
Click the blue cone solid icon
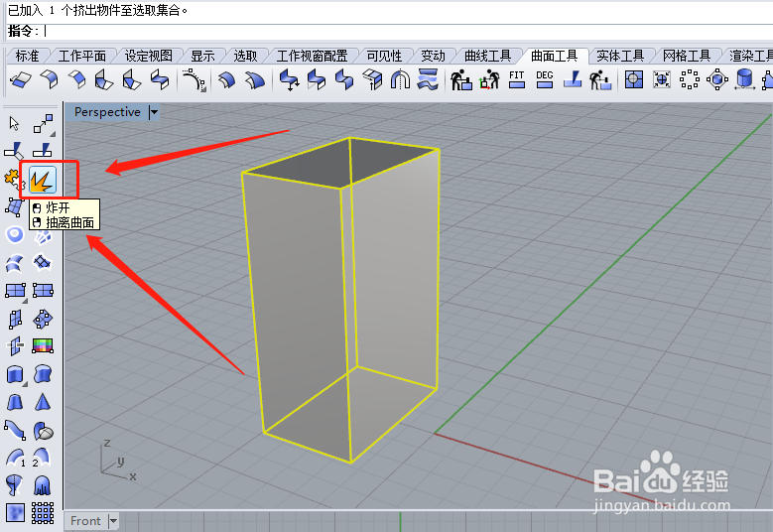(43, 402)
